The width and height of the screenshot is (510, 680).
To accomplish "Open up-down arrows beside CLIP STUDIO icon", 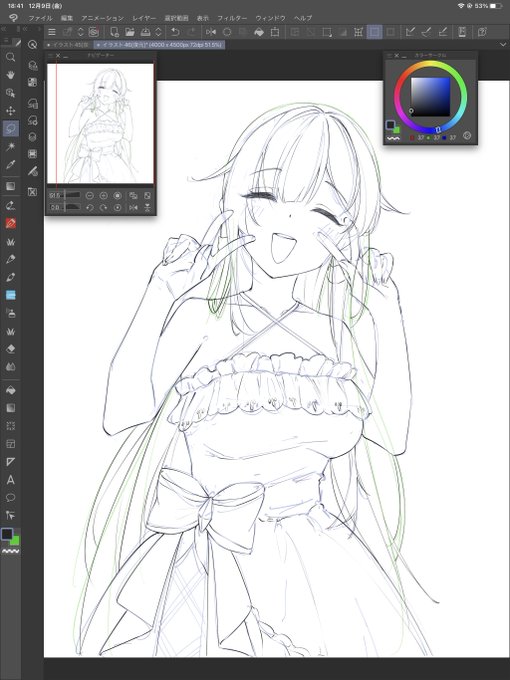I will pyautogui.click(x=81, y=32).
